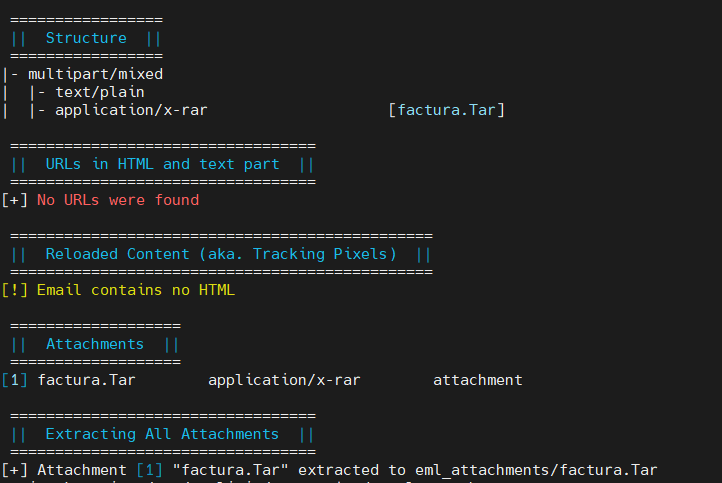
Task: Click the 'Attachments' section heading
Action: (x=95, y=344)
